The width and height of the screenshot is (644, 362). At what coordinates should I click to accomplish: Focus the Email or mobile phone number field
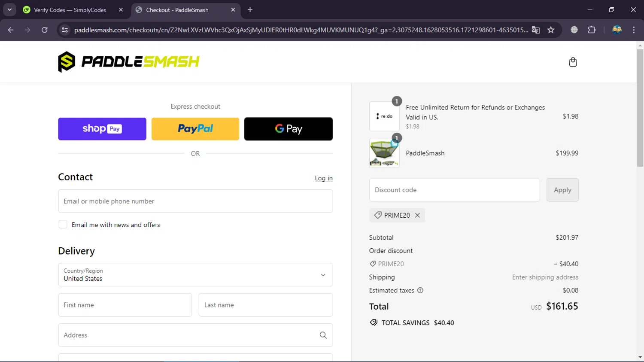[x=195, y=201]
